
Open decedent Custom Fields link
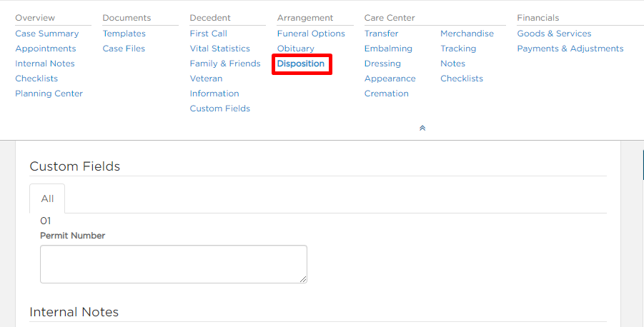[x=219, y=109]
